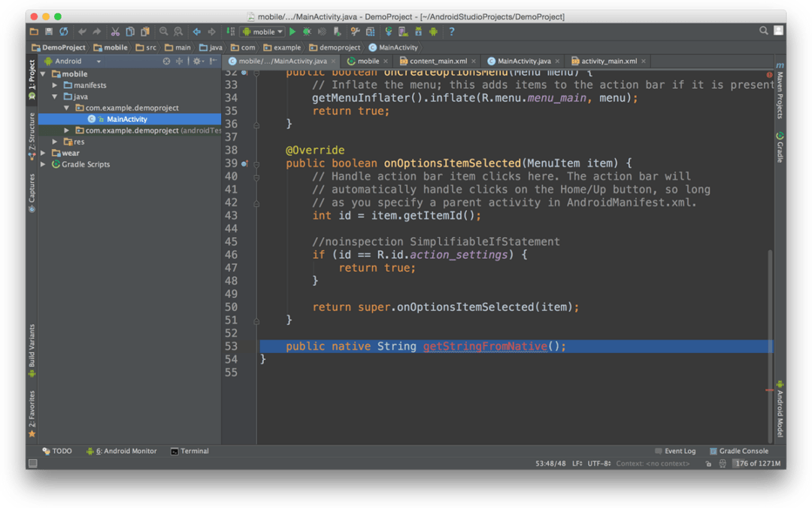Expand the com.example.demoproject (androidTest) package
This screenshot has height=508, width=812.
point(67,131)
